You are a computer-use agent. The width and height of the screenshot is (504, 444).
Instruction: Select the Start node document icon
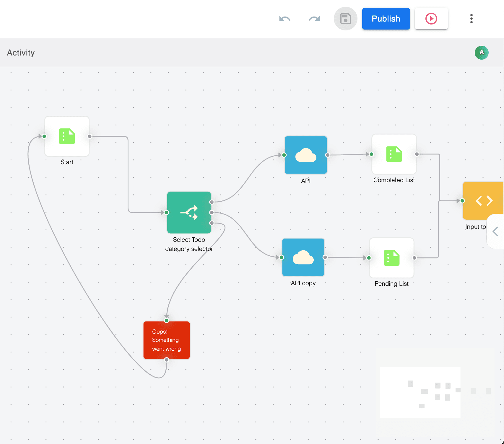(67, 136)
